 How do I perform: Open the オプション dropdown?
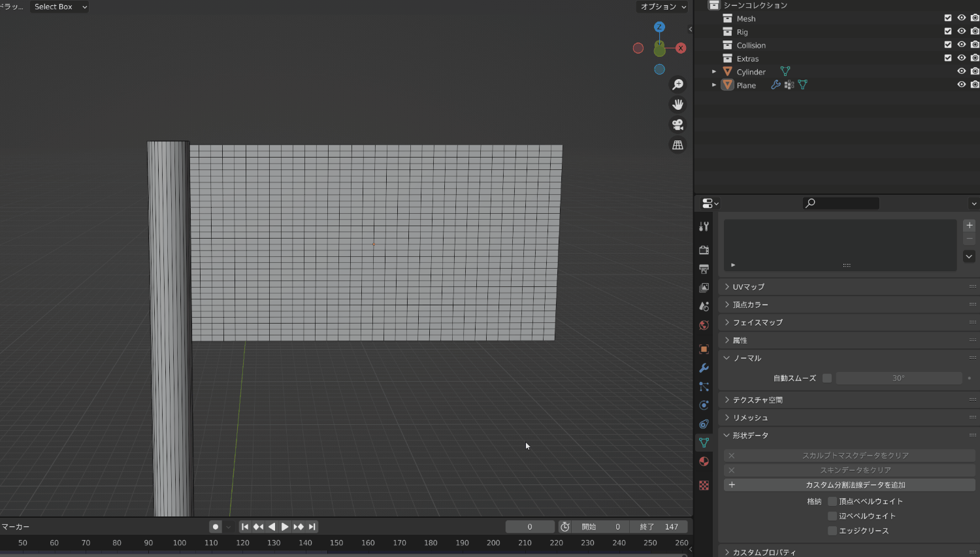pos(662,7)
